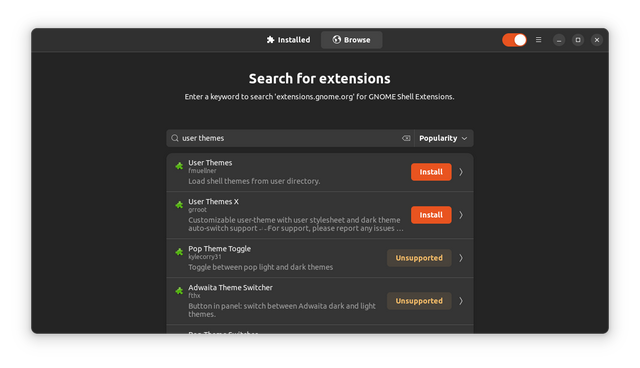The image size is (640, 368).
Task: Focus the extensions search field
Action: tap(290, 138)
